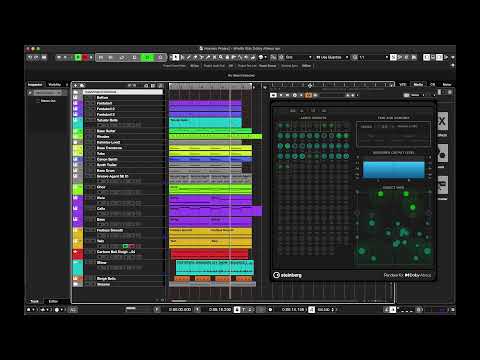Click the highlighted icon right of 1/1 dropdown

coord(393,57)
